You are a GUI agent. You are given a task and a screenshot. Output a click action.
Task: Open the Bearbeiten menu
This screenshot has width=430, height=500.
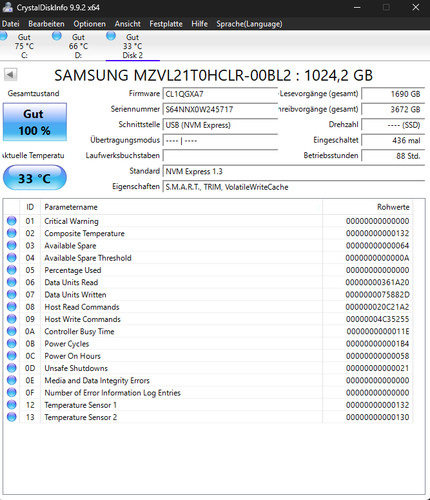coord(46,24)
